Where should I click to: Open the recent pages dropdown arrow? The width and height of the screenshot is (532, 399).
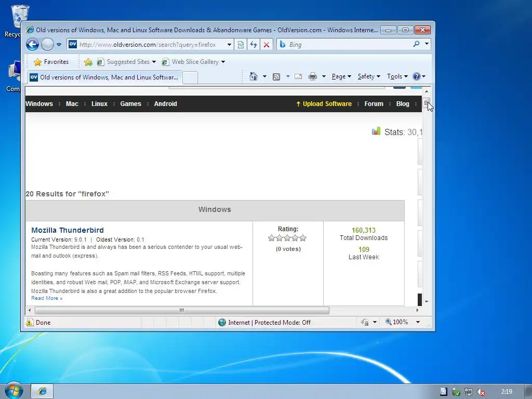59,45
